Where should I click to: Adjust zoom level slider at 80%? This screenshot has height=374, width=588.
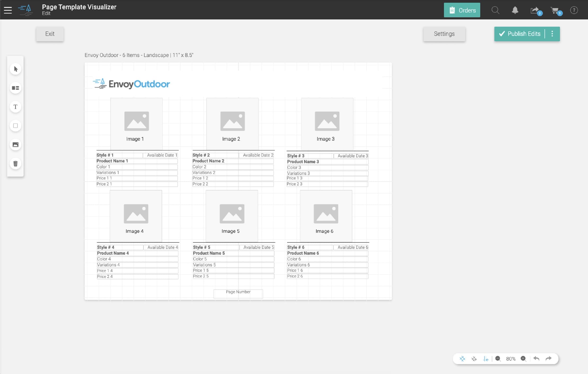click(511, 358)
